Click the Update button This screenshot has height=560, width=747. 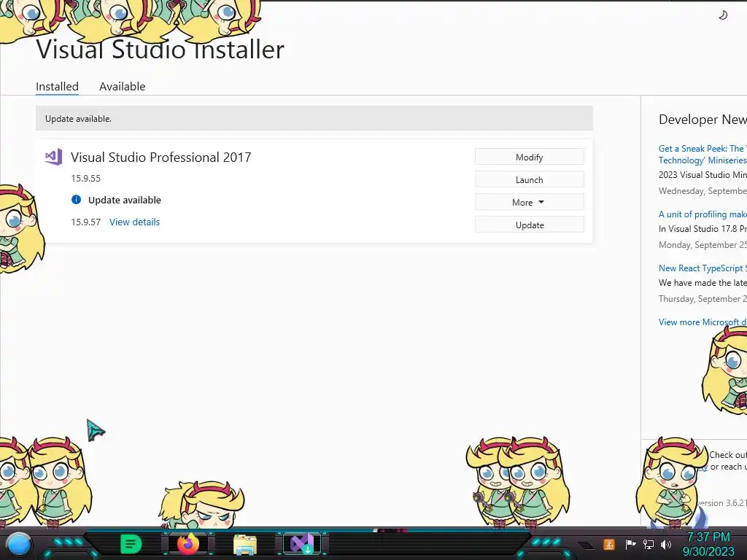point(530,225)
